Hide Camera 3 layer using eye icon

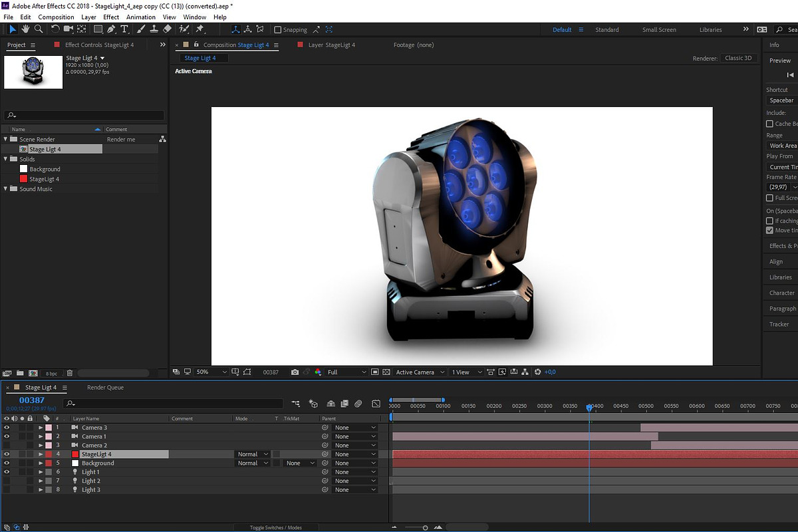pyautogui.click(x=7, y=428)
